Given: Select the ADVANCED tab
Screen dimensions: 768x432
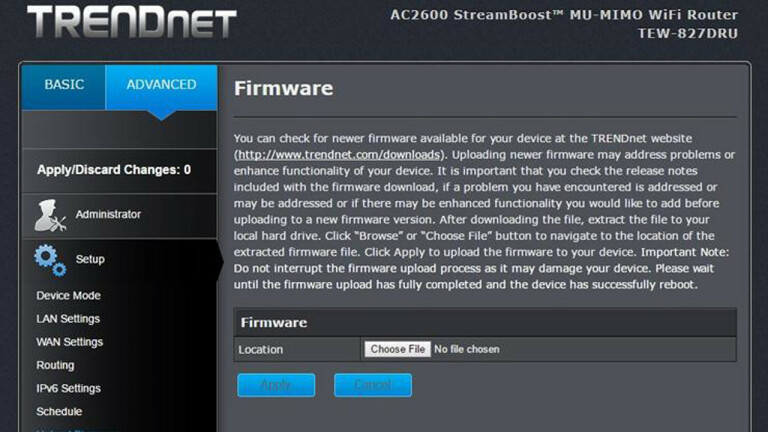Looking at the screenshot, I should tap(161, 85).
